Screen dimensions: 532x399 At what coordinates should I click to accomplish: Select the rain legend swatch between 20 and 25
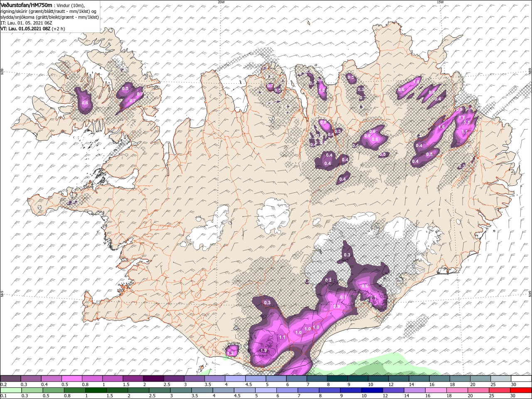[x=479, y=390]
